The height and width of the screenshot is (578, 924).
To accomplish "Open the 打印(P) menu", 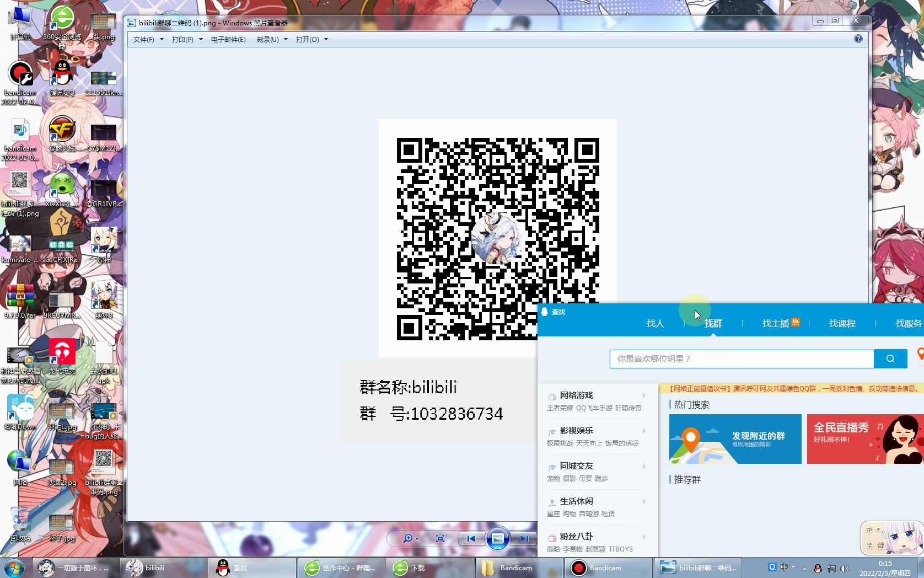I will (187, 40).
